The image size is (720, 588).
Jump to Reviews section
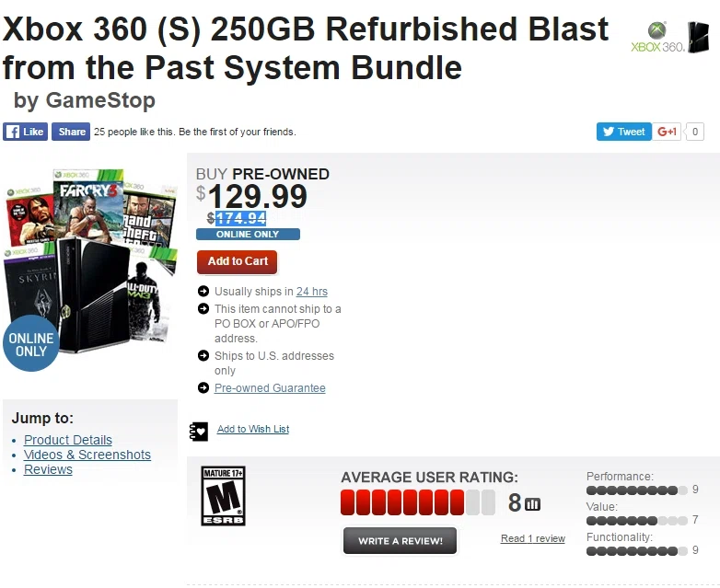pyautogui.click(x=48, y=469)
